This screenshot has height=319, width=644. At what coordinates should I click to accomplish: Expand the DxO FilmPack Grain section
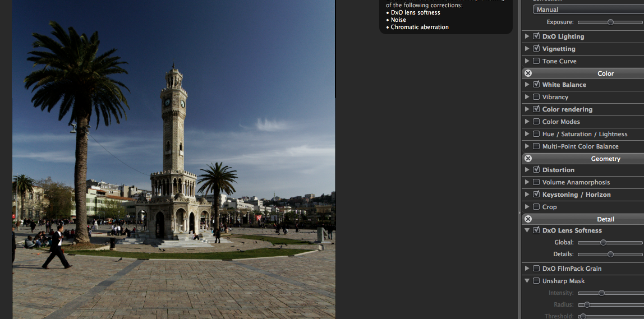point(527,269)
